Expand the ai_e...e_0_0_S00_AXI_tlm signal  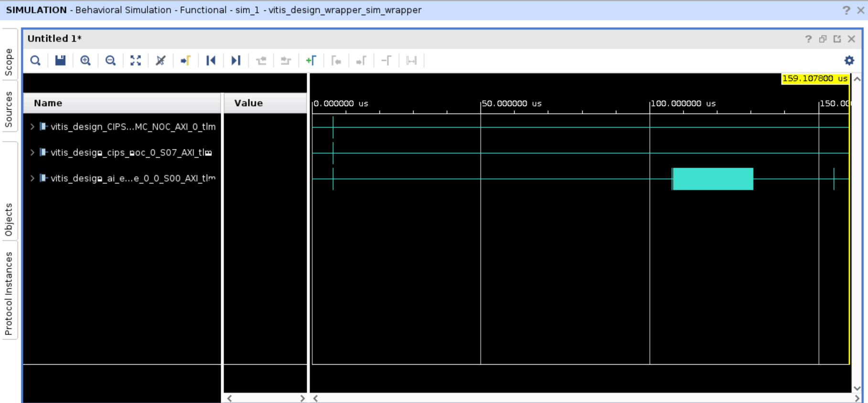32,178
